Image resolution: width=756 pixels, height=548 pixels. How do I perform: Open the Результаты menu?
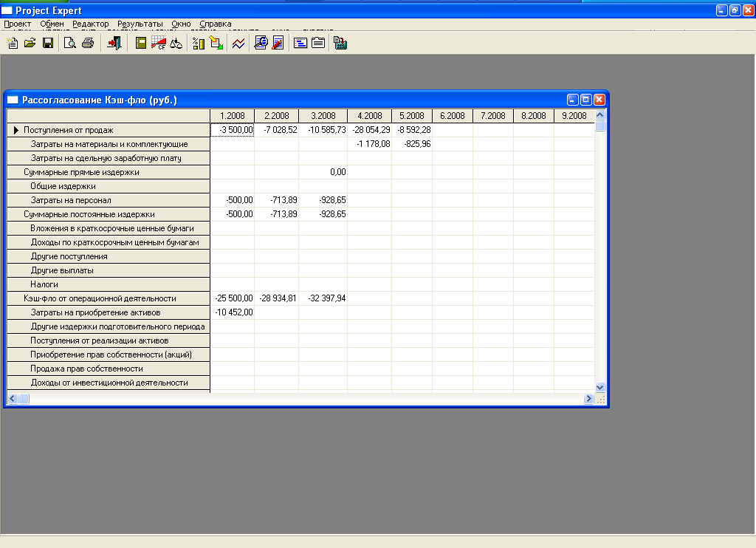pos(140,24)
